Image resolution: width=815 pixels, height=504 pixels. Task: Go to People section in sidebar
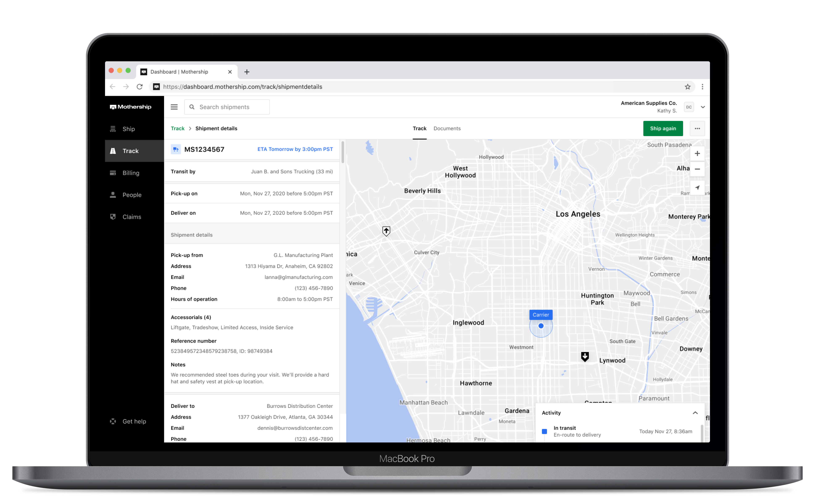[132, 195]
